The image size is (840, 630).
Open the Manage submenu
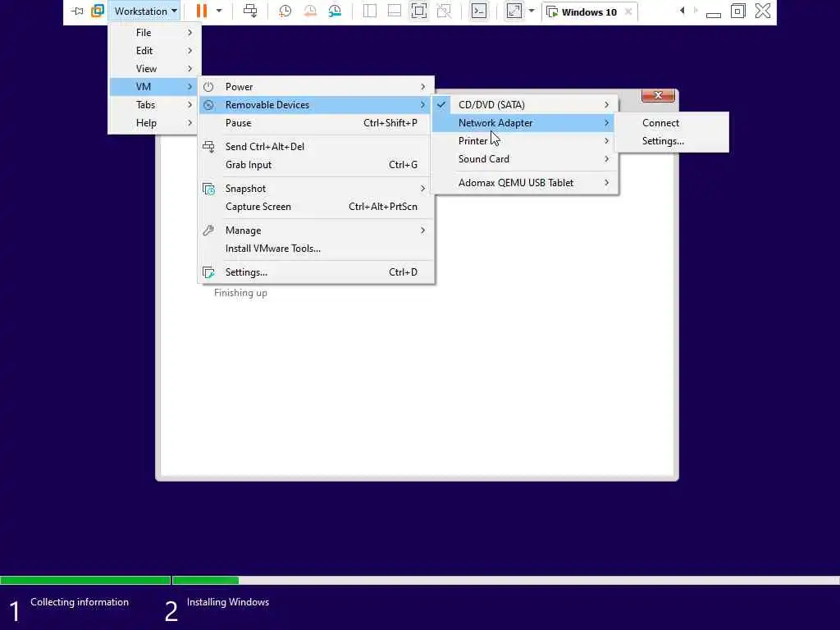click(317, 231)
